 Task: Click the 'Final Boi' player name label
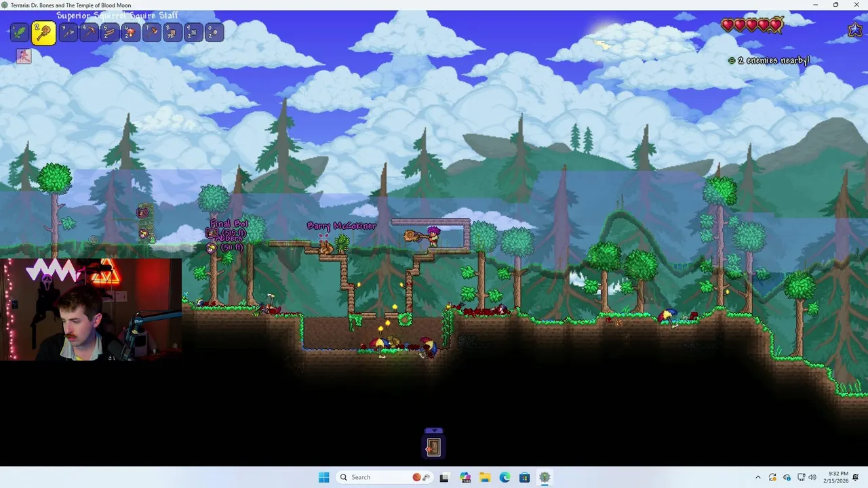pos(229,224)
